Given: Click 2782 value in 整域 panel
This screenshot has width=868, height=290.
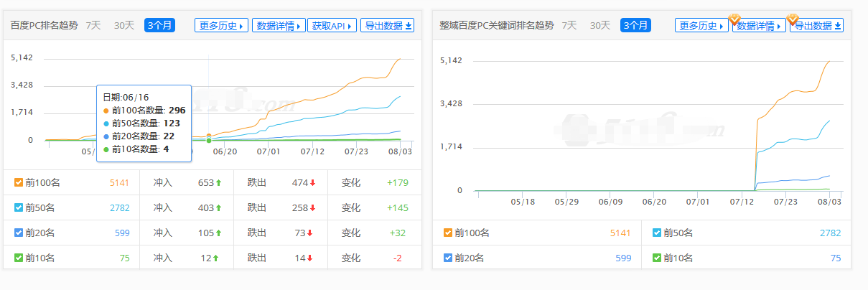Looking at the screenshot, I should click(830, 233).
